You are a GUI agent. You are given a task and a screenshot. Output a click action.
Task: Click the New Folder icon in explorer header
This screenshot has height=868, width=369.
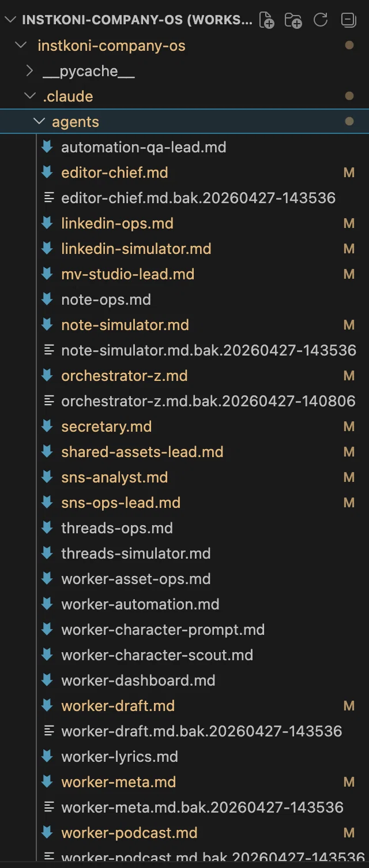(x=293, y=20)
